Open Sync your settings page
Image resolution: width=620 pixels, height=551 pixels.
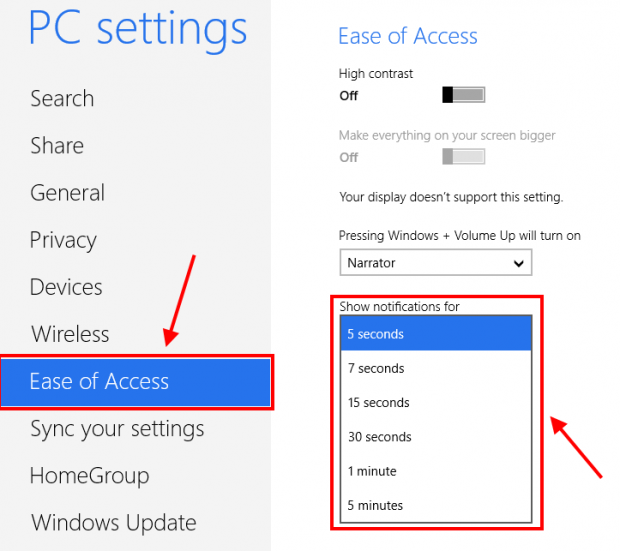click(x=117, y=429)
